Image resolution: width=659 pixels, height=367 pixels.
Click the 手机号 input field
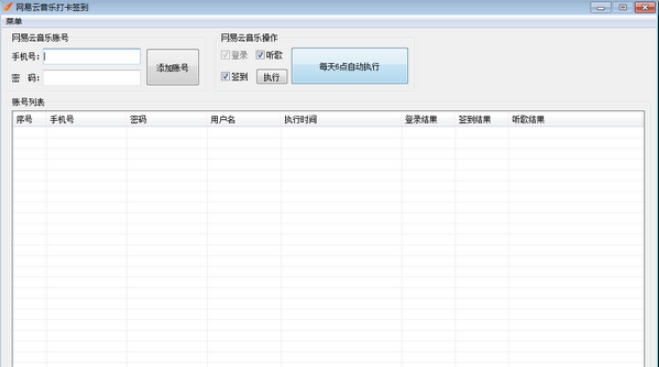pos(92,56)
